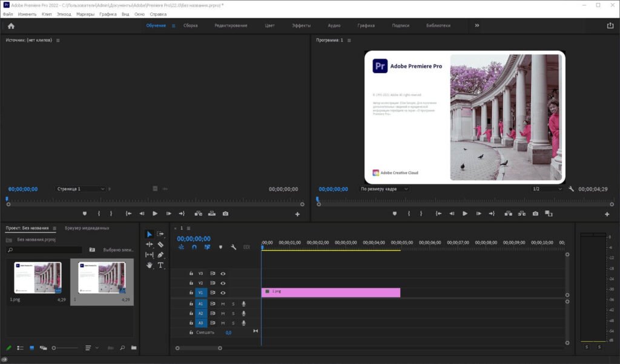Open sort icons dropdown in Project panel
Screen dimensions: 620x364
tap(91, 348)
